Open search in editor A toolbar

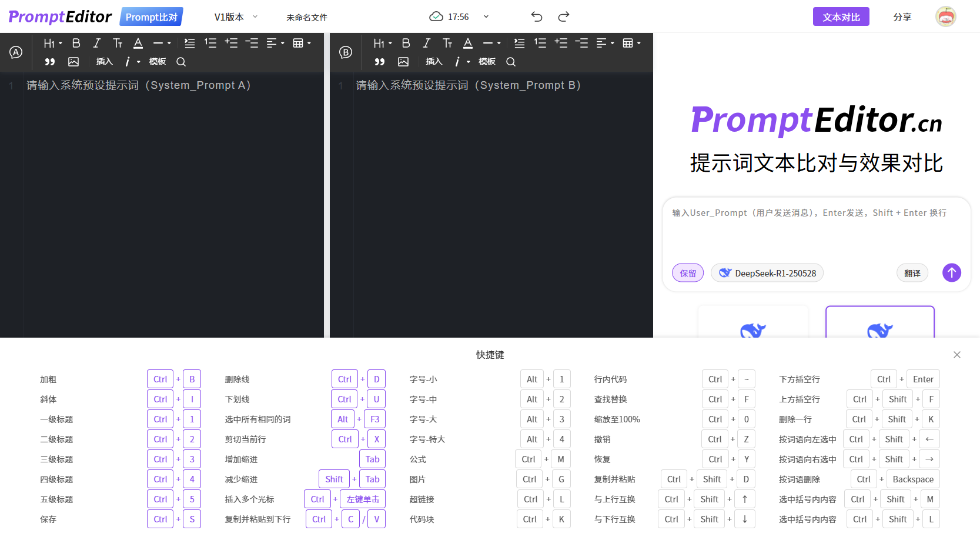181,62
